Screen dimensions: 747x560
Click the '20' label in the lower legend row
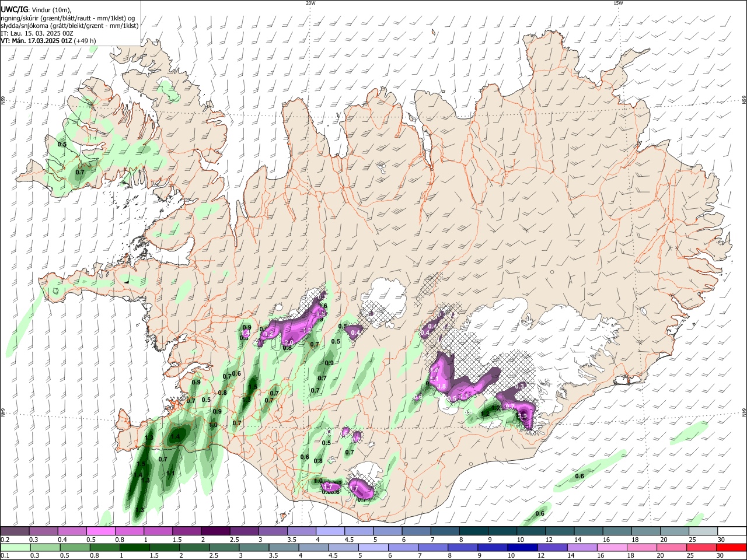click(660, 556)
